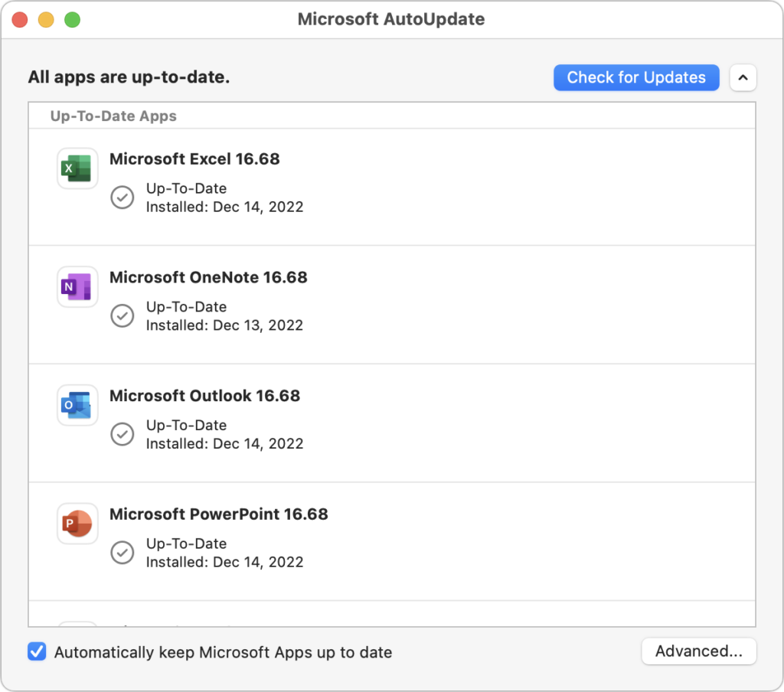Click the Microsoft Outlook app icon
Viewport: 784px width, 692px height.
(x=77, y=405)
